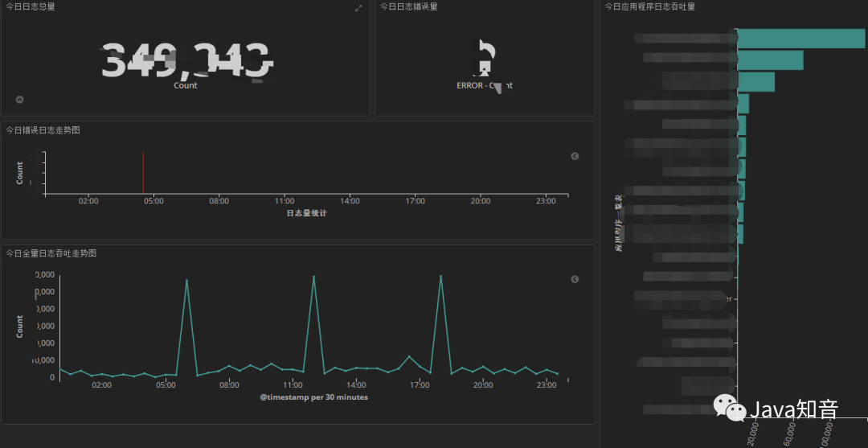Image resolution: width=868 pixels, height=448 pixels.
Task: Click the ERROR - Count metric label
Action: (485, 86)
